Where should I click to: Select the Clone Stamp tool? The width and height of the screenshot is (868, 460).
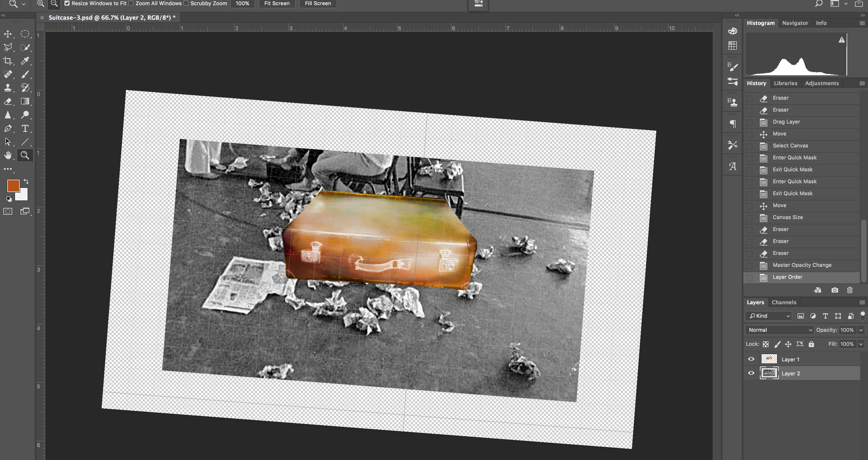coord(8,88)
